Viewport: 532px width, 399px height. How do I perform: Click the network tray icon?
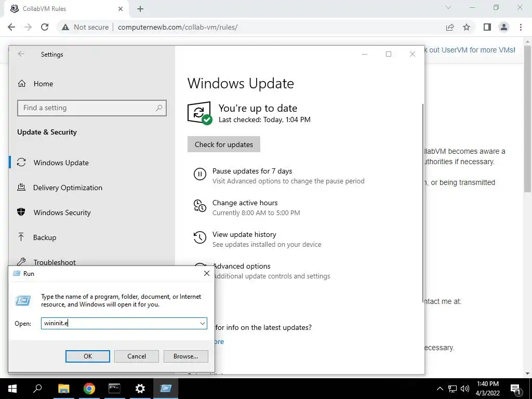click(x=453, y=389)
